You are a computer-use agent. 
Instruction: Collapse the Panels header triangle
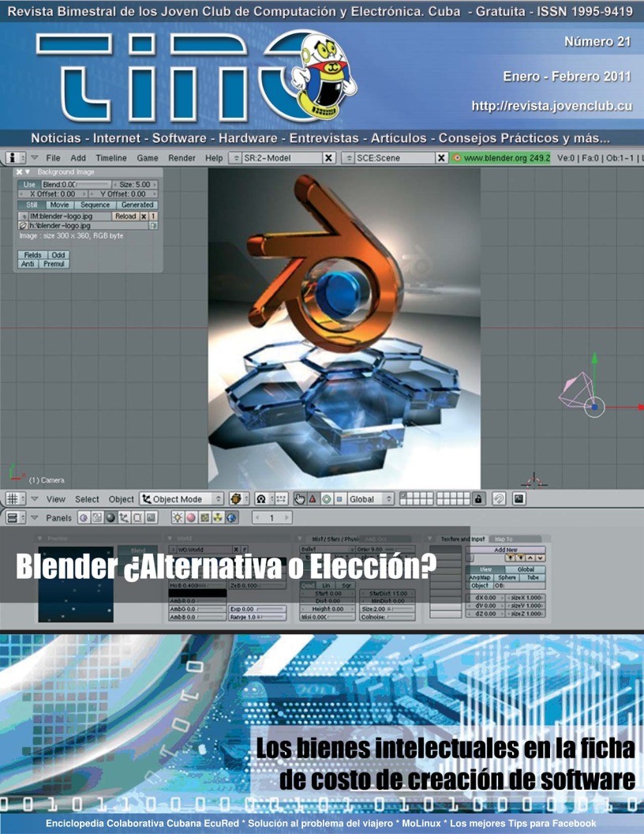pyautogui.click(x=34, y=517)
